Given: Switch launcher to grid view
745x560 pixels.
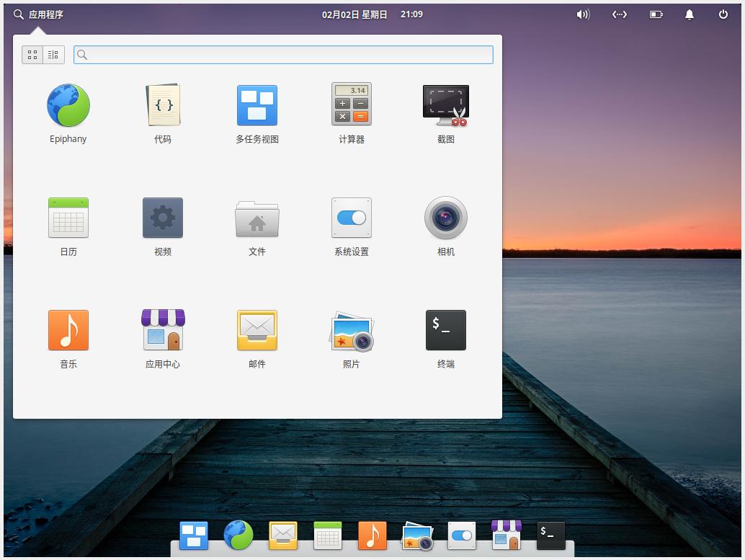Looking at the screenshot, I should pos(32,54).
